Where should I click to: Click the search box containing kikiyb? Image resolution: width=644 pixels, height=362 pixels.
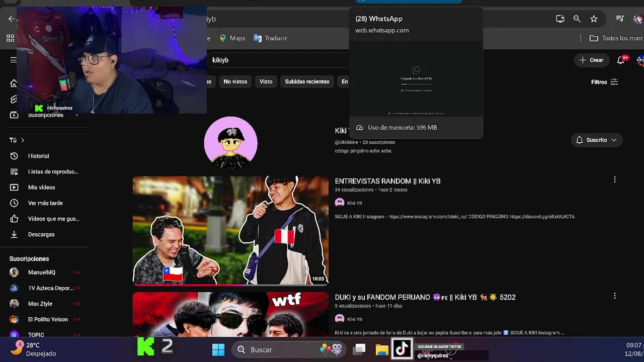(x=279, y=60)
